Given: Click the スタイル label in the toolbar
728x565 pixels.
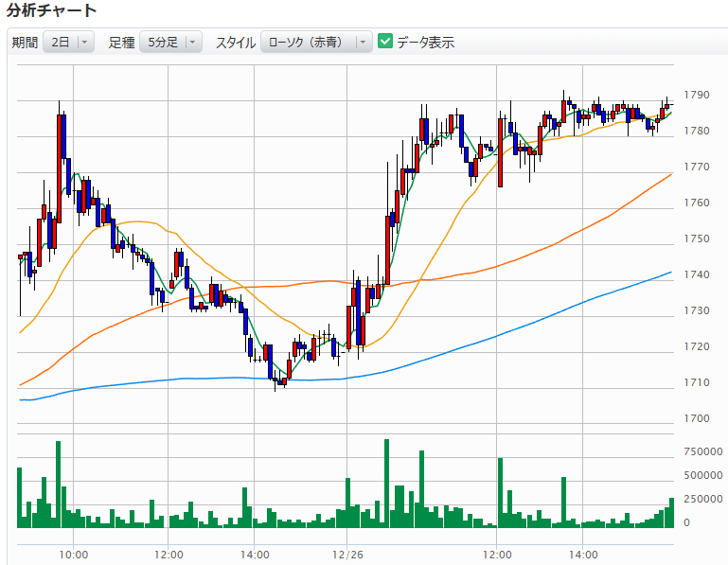Looking at the screenshot, I should point(235,43).
